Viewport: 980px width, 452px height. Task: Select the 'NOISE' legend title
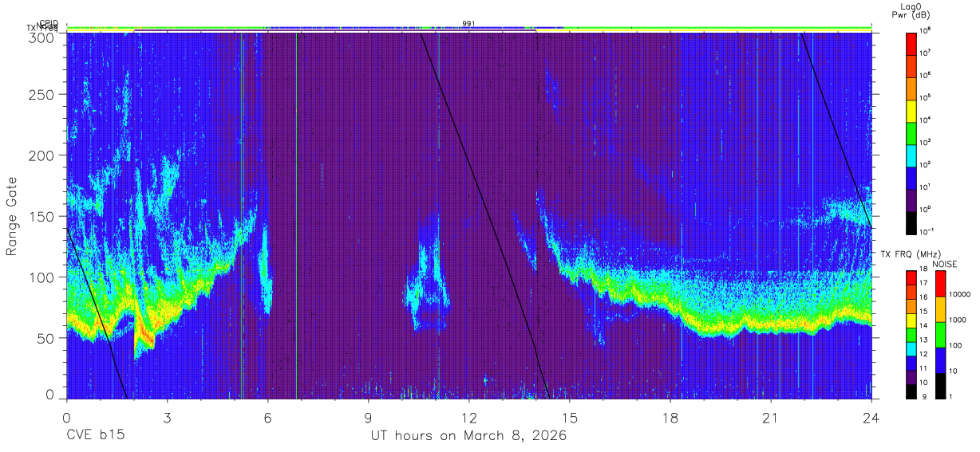pyautogui.click(x=946, y=264)
